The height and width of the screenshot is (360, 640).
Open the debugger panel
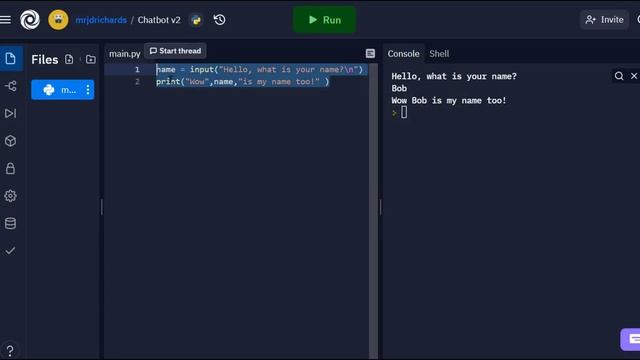click(11, 113)
